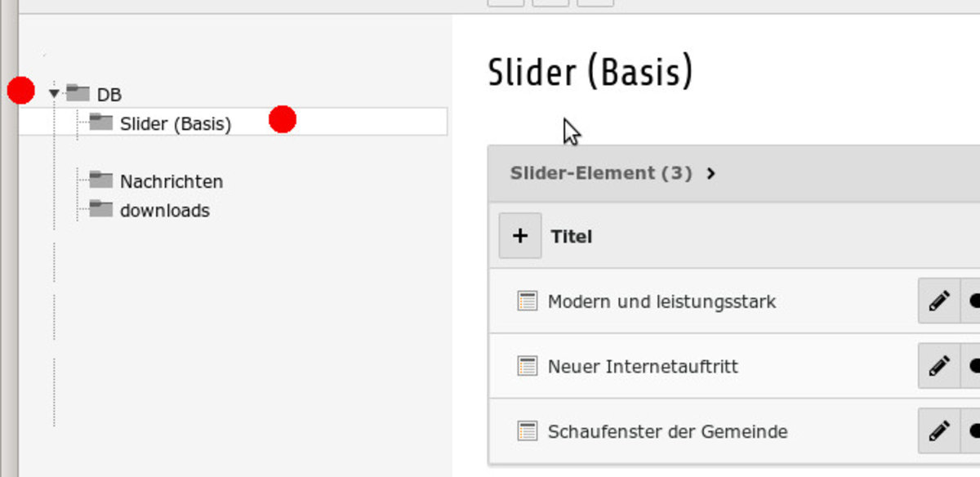Collapse the DB tree node arrow
The image size is (980, 477).
point(55,94)
